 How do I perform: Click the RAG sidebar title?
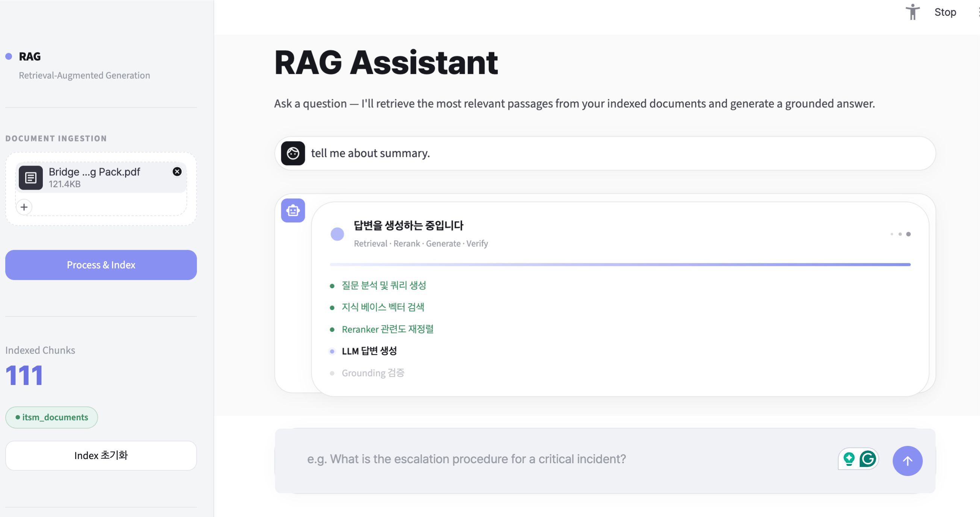(x=30, y=56)
